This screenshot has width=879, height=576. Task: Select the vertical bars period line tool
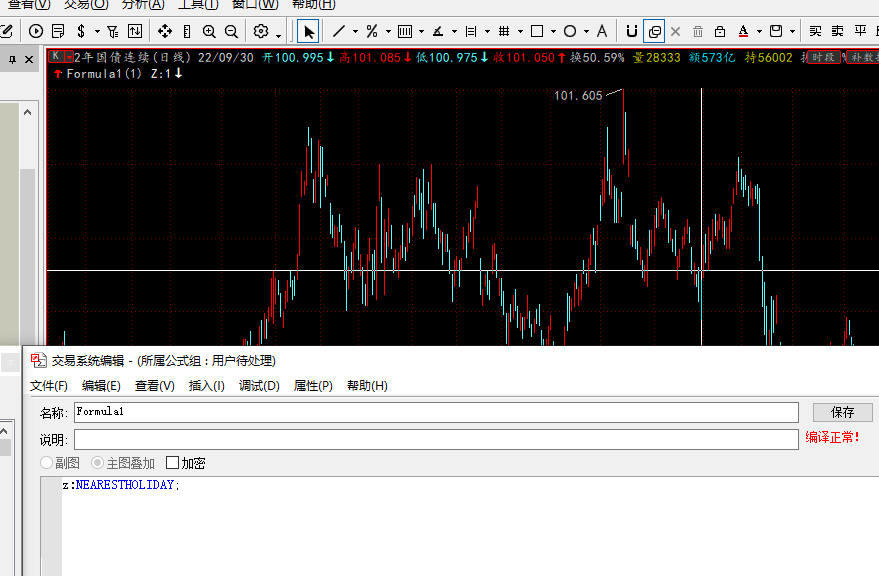coord(405,31)
